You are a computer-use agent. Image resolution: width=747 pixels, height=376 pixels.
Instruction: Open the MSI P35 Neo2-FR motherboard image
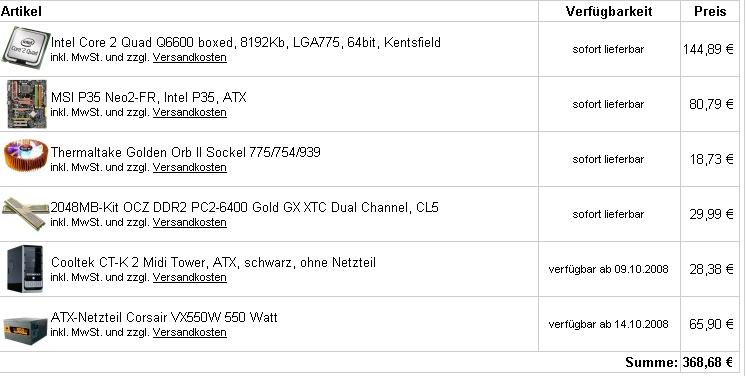point(27,104)
